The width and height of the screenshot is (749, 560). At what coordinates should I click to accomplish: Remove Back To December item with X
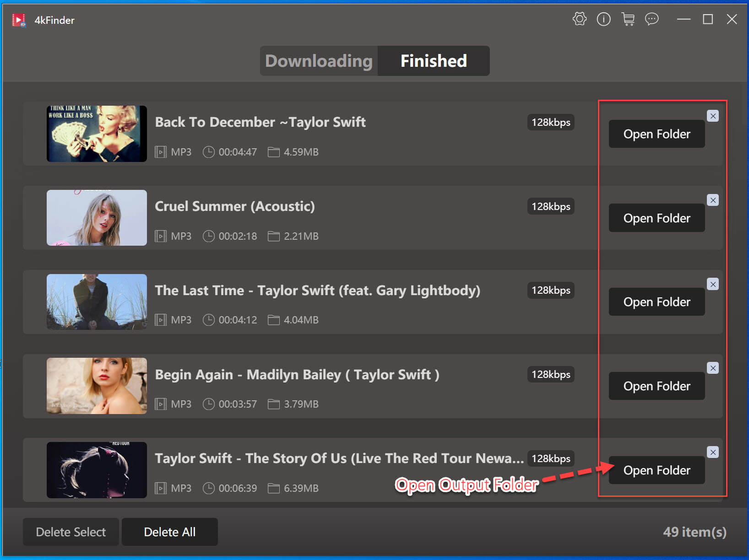coord(712,116)
